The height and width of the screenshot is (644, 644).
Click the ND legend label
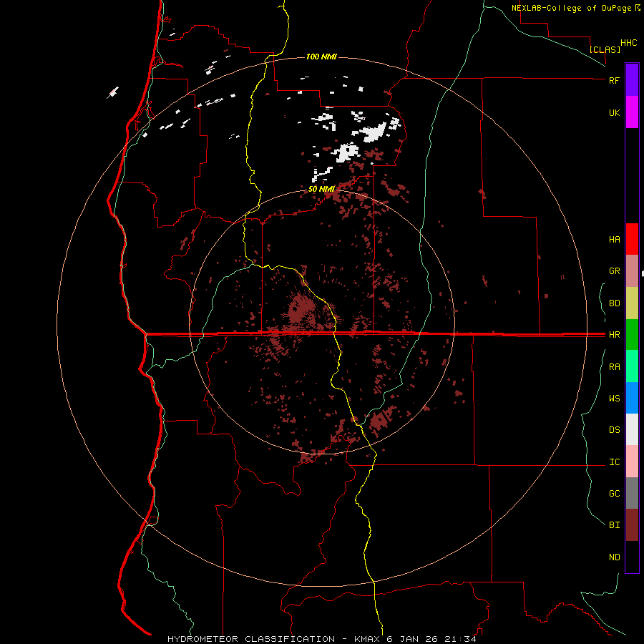pyautogui.click(x=614, y=557)
